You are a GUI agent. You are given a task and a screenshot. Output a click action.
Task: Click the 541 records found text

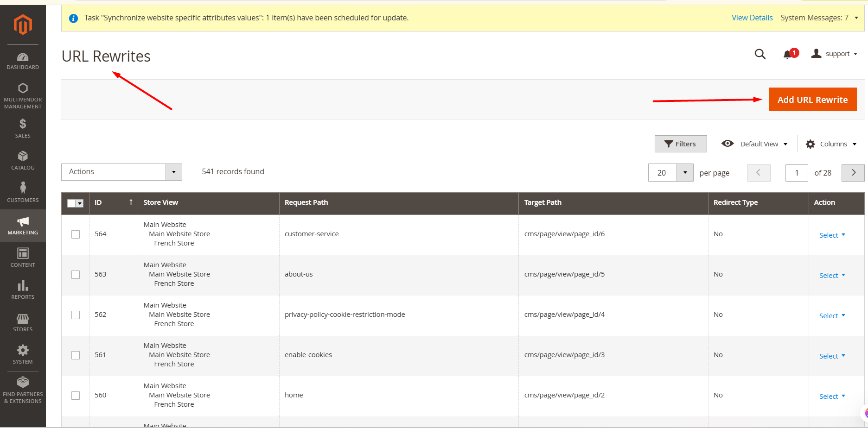tap(233, 171)
